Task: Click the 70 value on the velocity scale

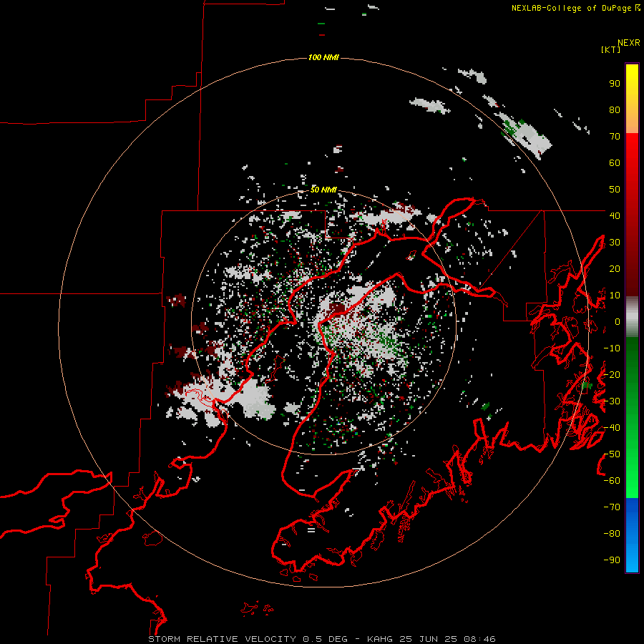Action: point(615,137)
